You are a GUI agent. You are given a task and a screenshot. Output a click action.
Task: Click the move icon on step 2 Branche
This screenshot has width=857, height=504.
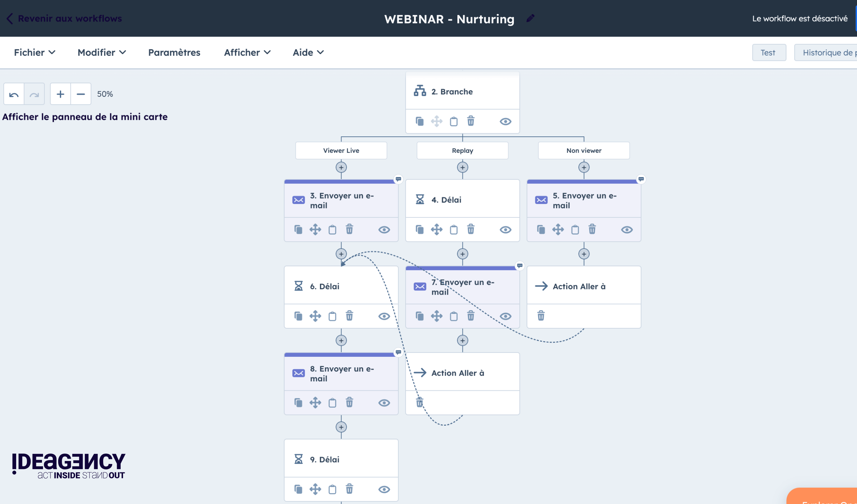tap(436, 121)
